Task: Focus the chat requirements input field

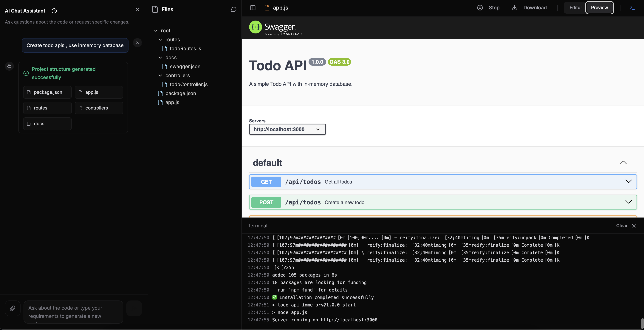Action: [x=73, y=312]
